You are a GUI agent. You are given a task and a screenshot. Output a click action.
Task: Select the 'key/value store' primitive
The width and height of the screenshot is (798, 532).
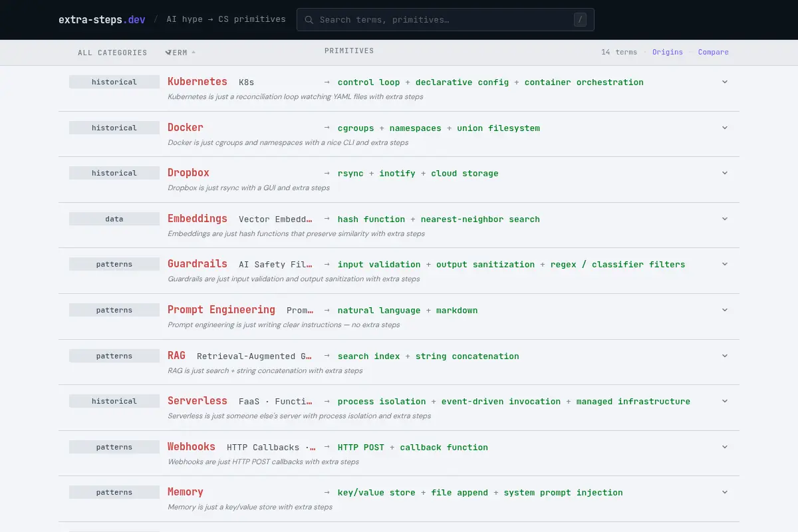pyautogui.click(x=376, y=493)
